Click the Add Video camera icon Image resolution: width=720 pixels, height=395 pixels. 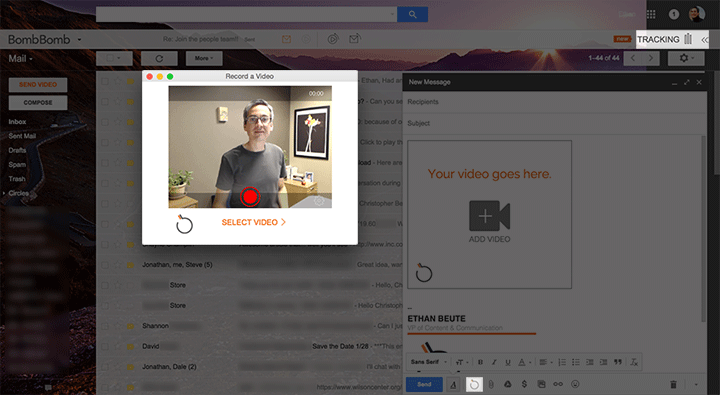point(489,215)
